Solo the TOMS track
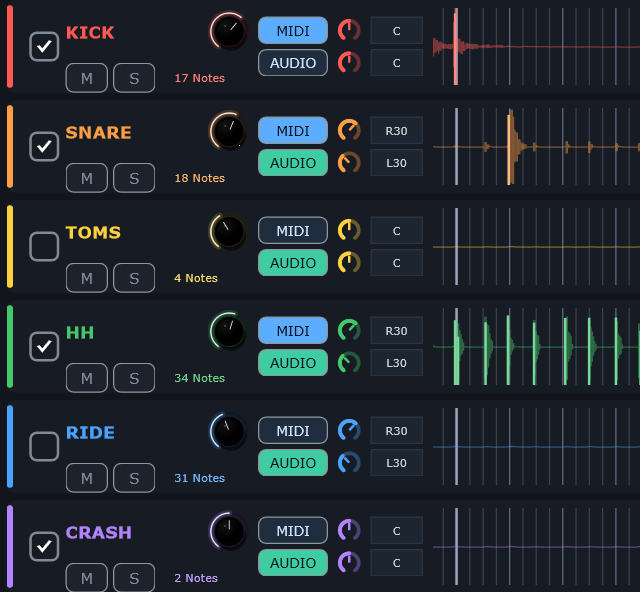Viewport: 640px width, 592px height. [134, 278]
